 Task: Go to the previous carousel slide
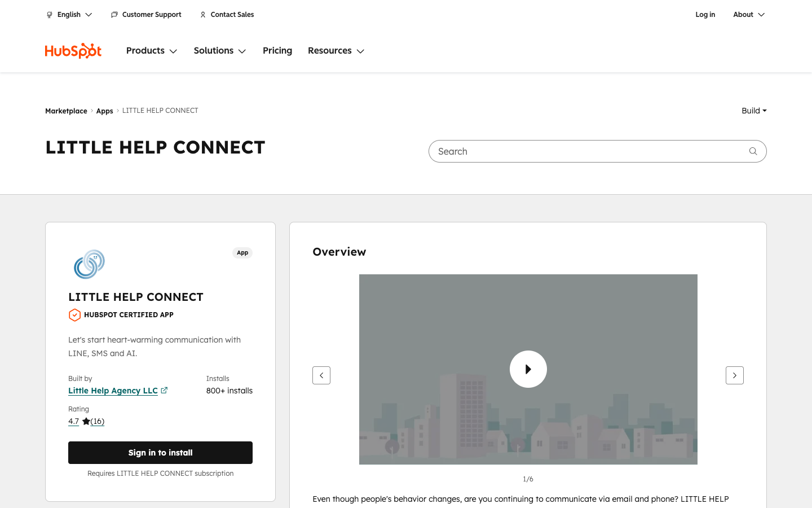coord(321,375)
